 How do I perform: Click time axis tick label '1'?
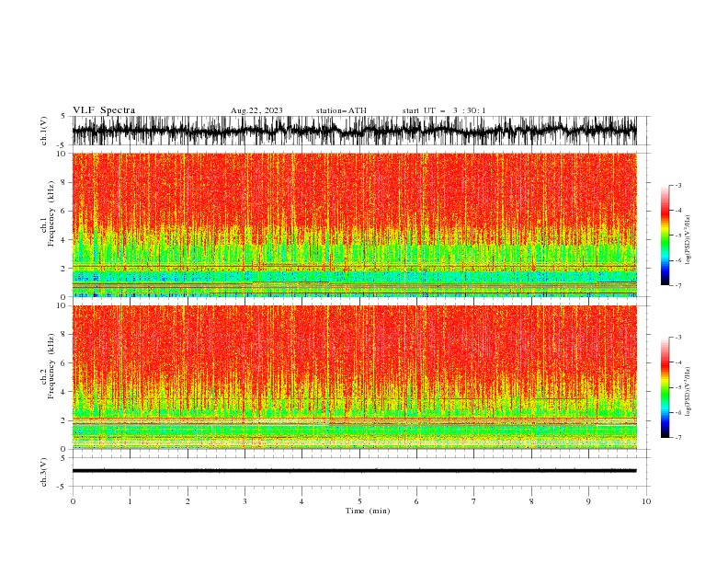click(130, 501)
